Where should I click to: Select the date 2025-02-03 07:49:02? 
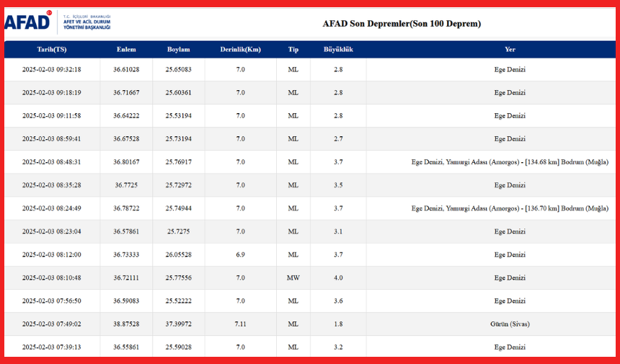(52, 324)
